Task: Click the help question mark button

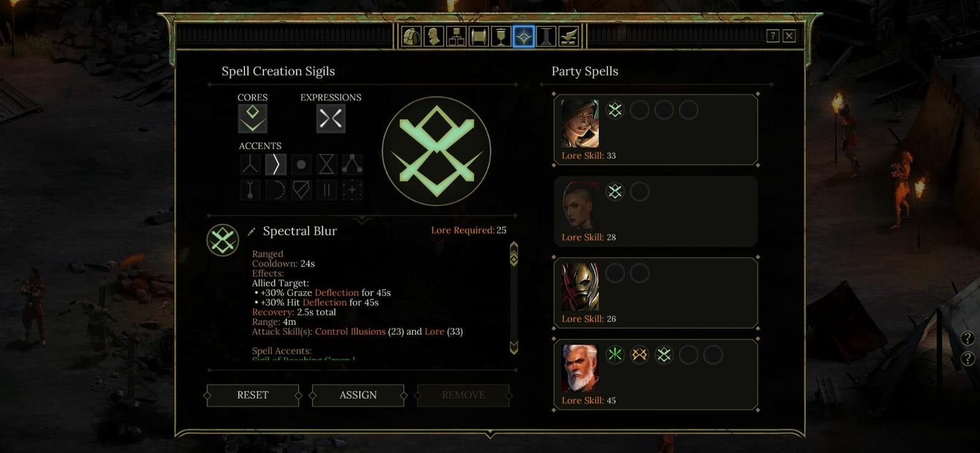Action: click(773, 36)
